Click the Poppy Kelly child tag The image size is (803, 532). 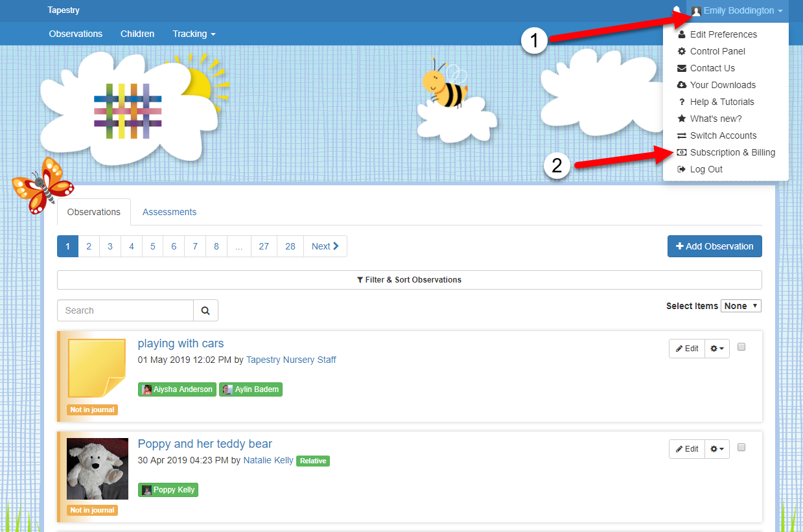point(168,490)
